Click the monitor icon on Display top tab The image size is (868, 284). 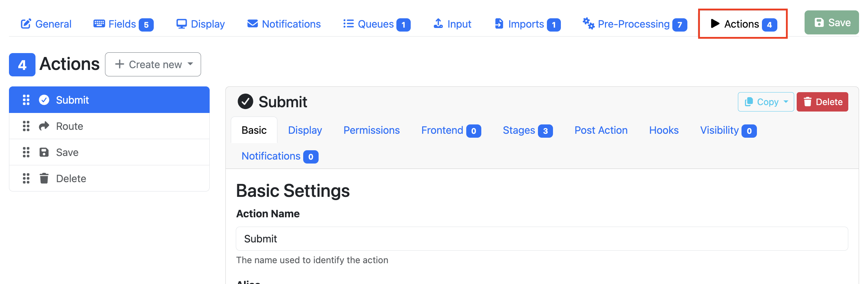182,24
